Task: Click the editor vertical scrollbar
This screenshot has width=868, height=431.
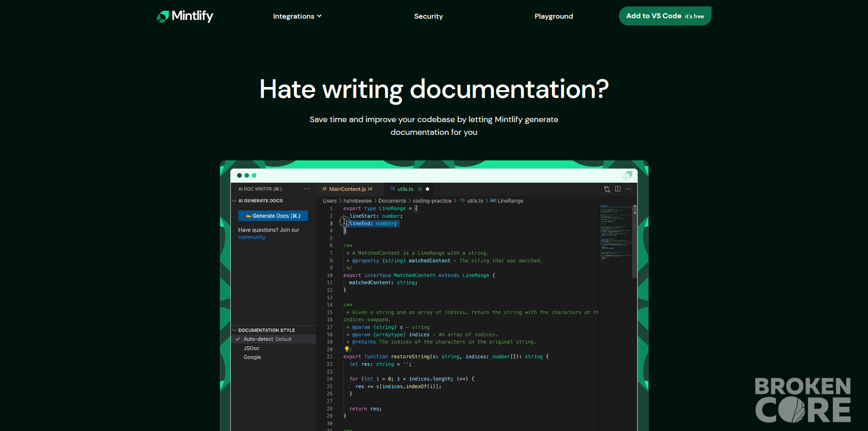Action: click(634, 241)
